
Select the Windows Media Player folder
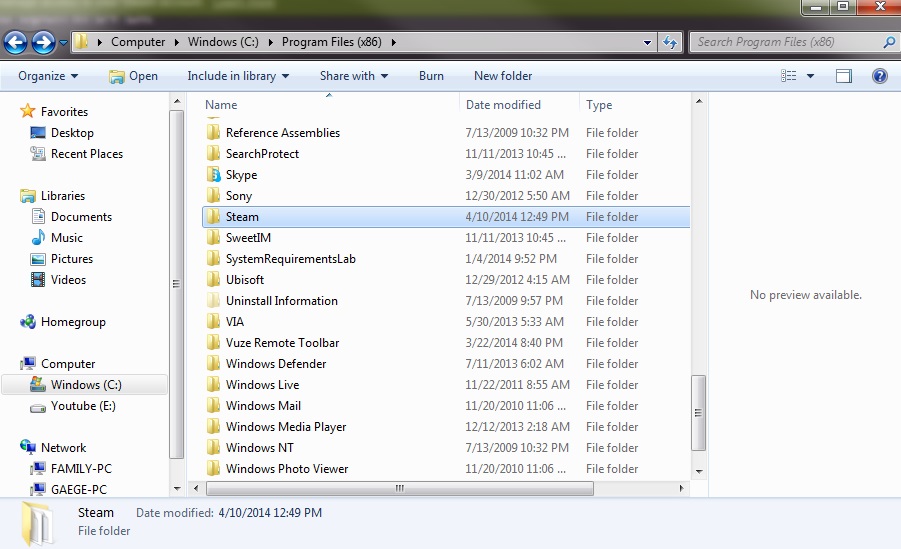[286, 427]
